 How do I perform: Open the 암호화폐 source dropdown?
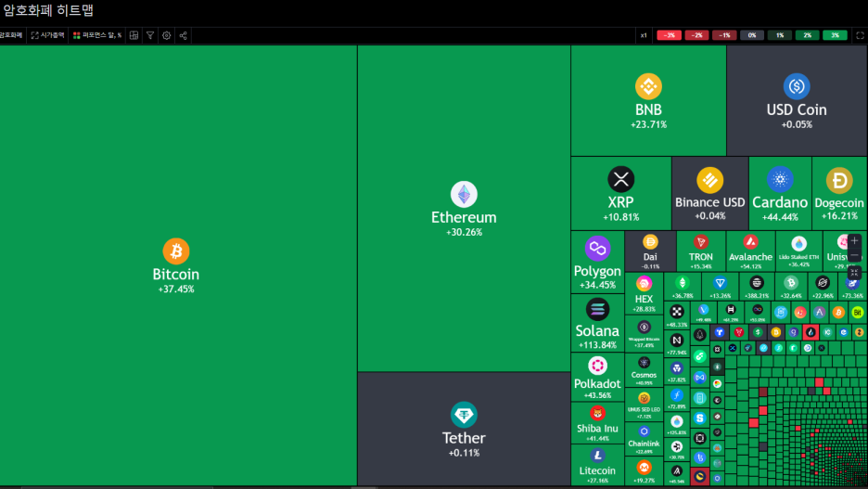click(x=11, y=35)
